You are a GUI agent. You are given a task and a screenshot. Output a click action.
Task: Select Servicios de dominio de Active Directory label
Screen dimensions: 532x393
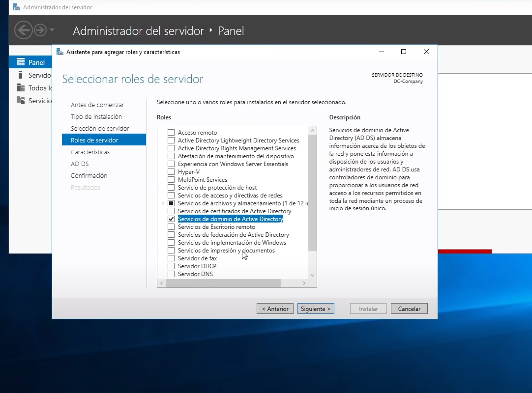pos(231,219)
